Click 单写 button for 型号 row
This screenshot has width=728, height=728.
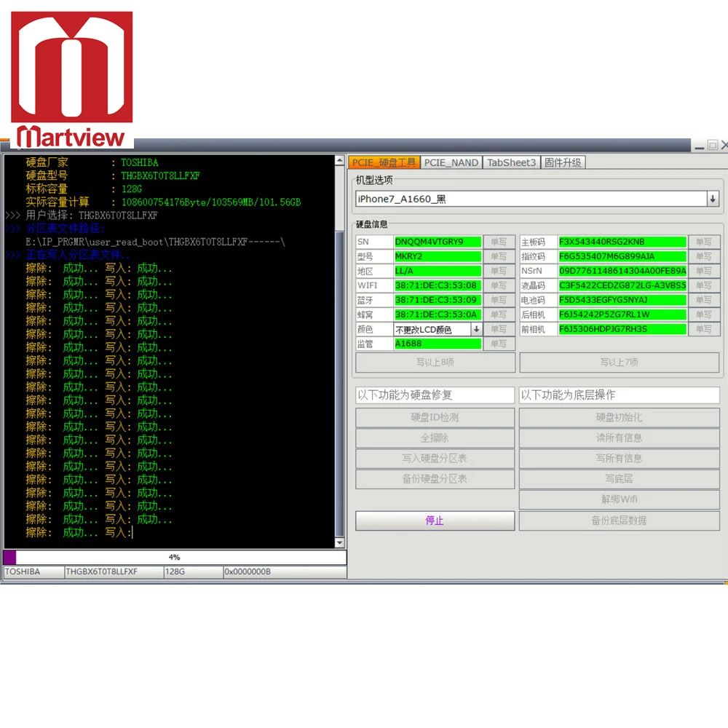pyautogui.click(x=499, y=256)
